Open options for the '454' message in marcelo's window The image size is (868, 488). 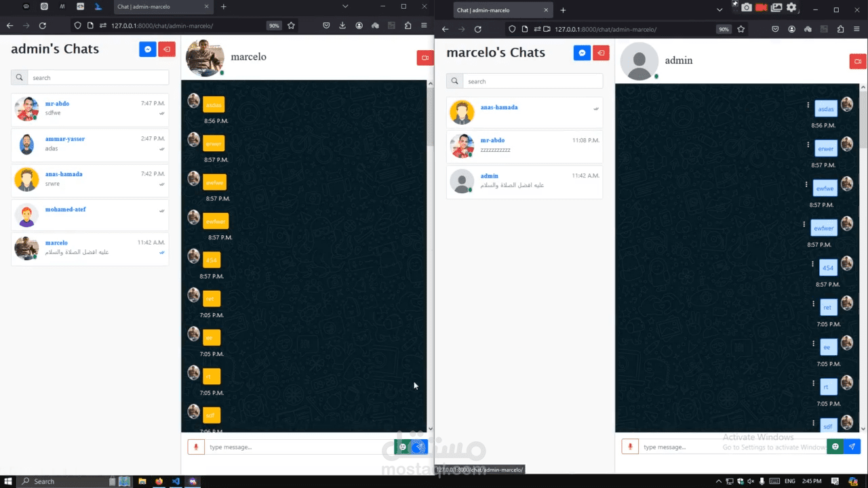point(812,264)
